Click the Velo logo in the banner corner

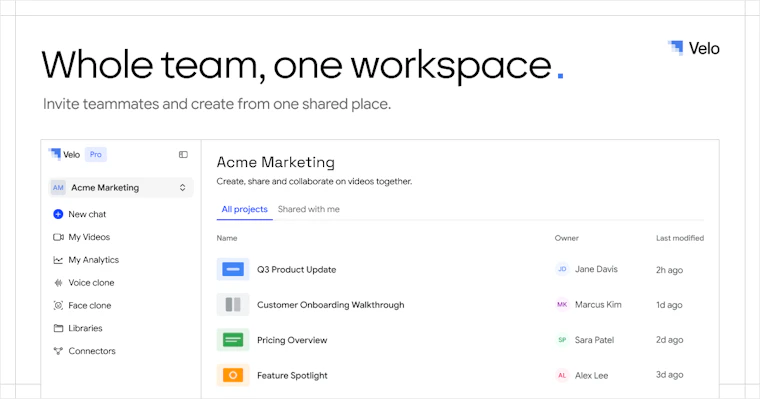694,48
